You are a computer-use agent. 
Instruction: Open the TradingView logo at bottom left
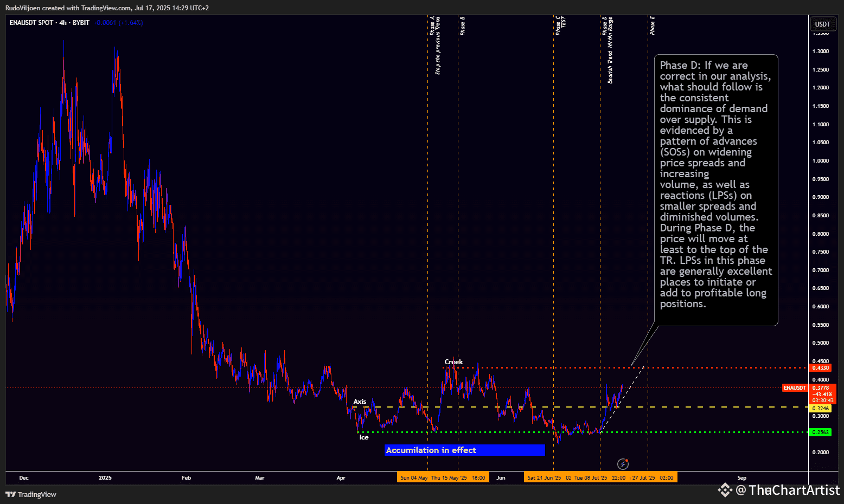point(31,494)
